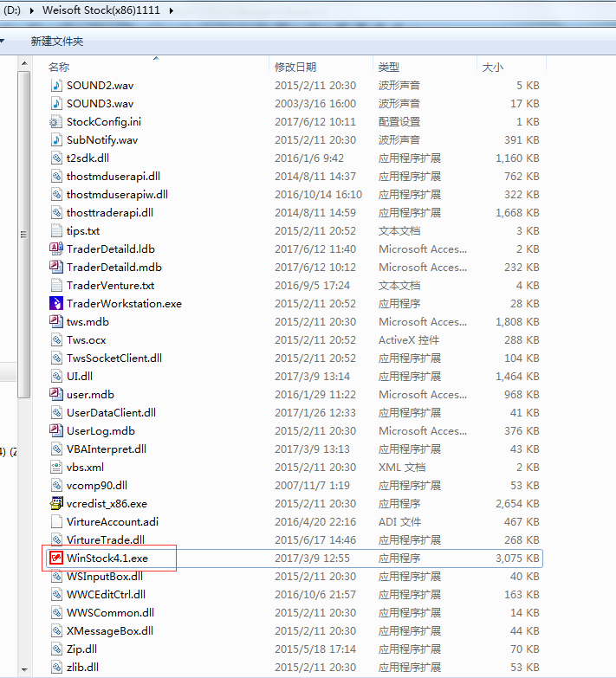
Task: Select the t2sdk.dll file icon
Action: pos(56,158)
